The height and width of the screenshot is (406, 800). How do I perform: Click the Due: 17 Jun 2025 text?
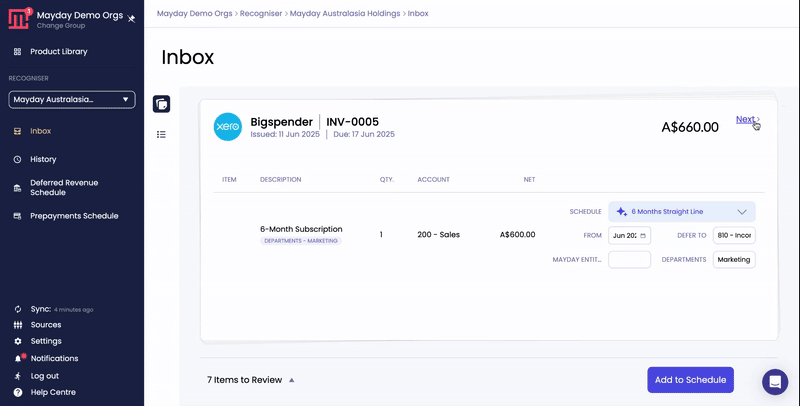coord(364,135)
